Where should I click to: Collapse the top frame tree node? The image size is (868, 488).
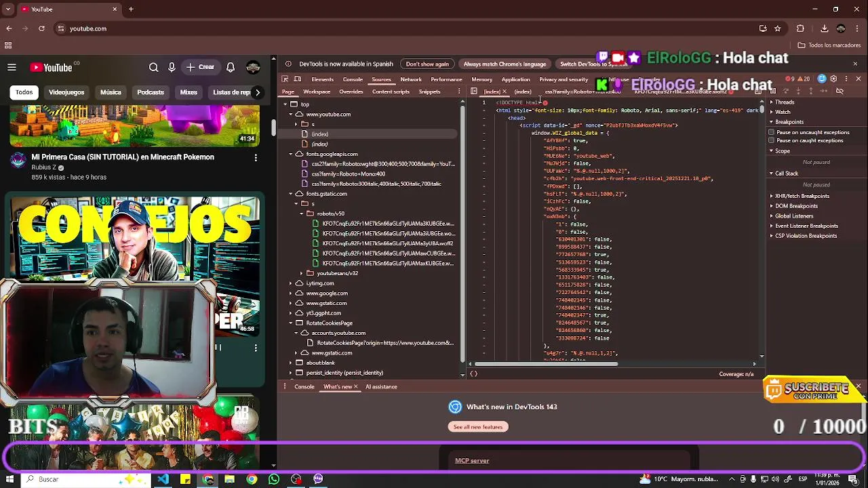pos(285,104)
